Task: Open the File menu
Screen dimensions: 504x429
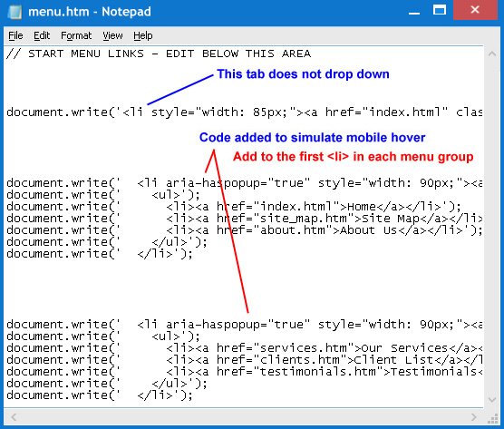Action: click(x=15, y=35)
